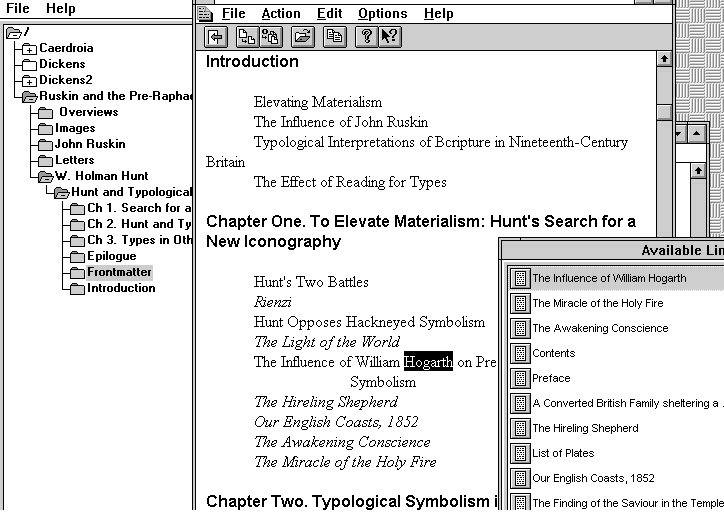Expand the Dickens2 folder plus box
Screen dimensions: 724x514
point(30,81)
